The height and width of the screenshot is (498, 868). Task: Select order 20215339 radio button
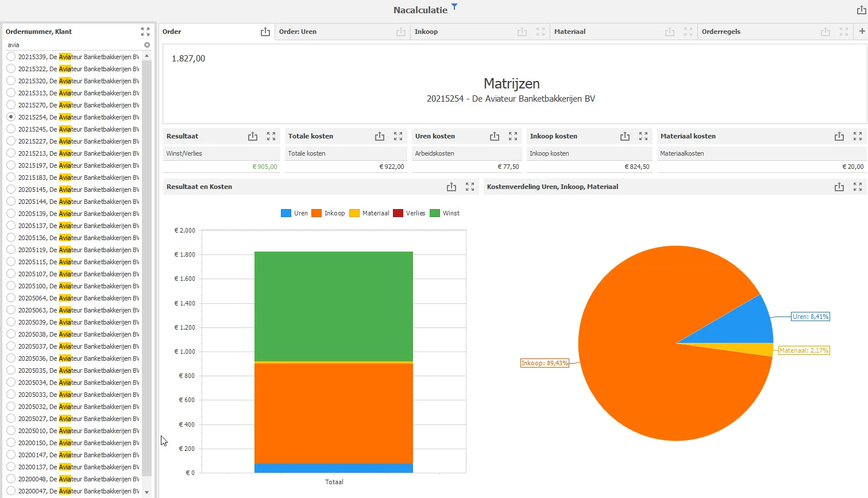pos(11,57)
